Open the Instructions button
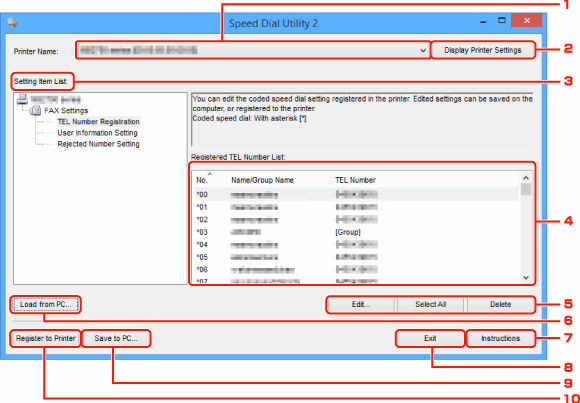580x403 pixels. pos(500,338)
